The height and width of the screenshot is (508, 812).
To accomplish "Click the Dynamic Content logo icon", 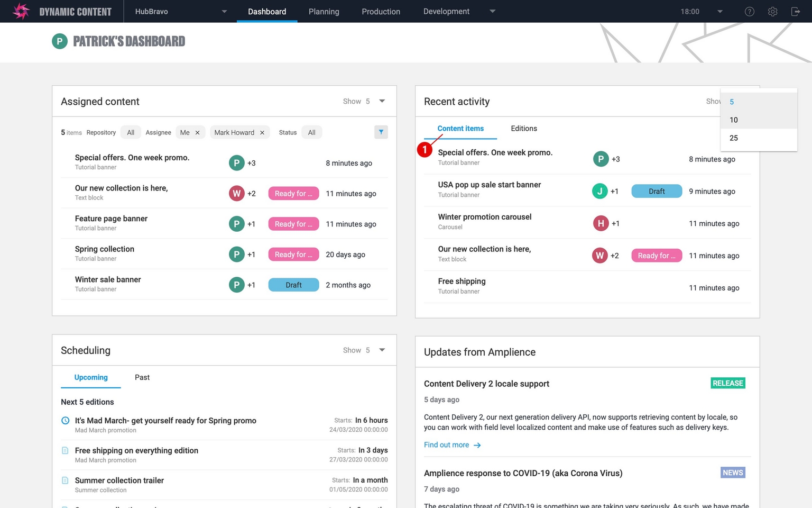I will click(21, 11).
